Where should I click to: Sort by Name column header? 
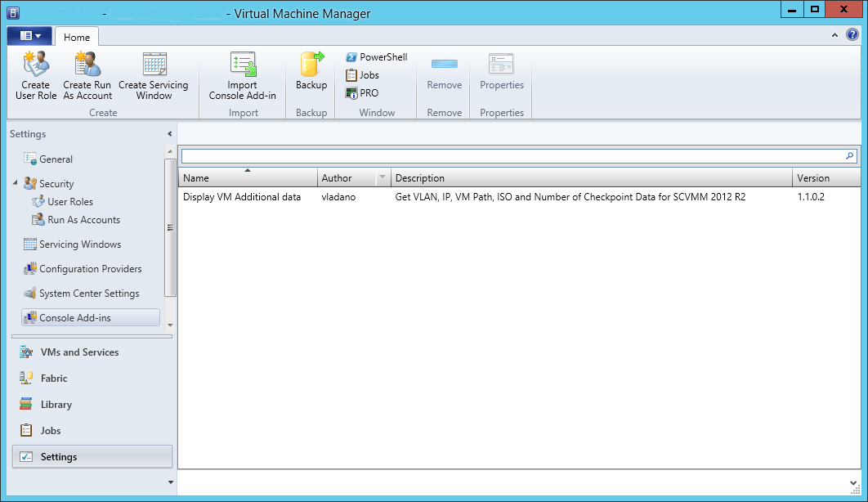248,177
